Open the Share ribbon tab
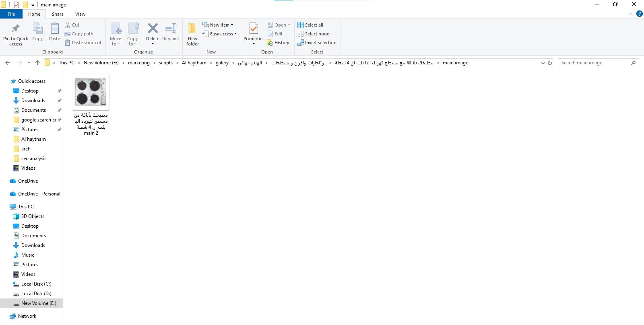 58,14
